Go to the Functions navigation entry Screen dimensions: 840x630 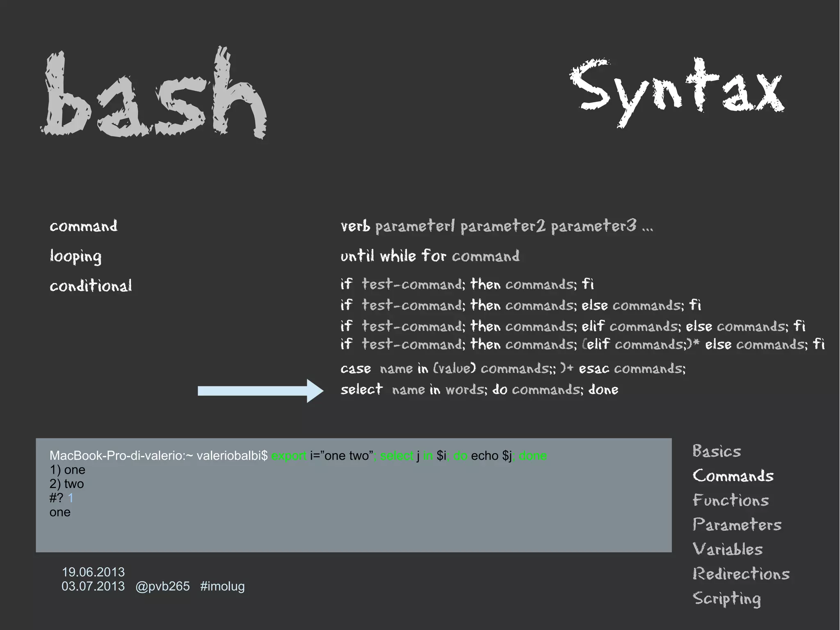pyautogui.click(x=730, y=500)
